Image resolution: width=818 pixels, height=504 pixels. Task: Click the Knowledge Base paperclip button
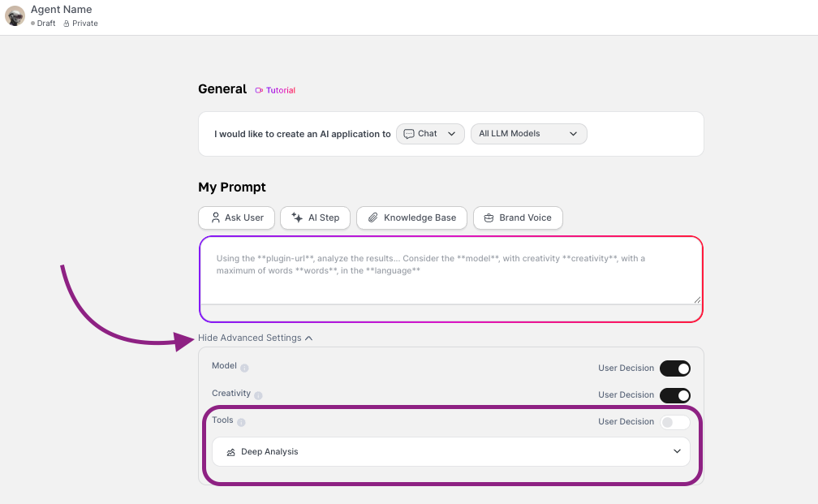tap(411, 218)
